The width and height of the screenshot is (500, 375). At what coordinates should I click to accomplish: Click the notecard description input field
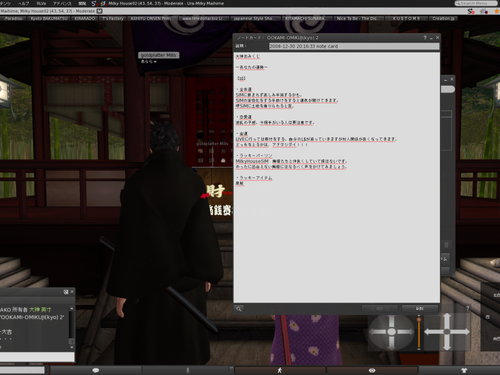(354, 46)
